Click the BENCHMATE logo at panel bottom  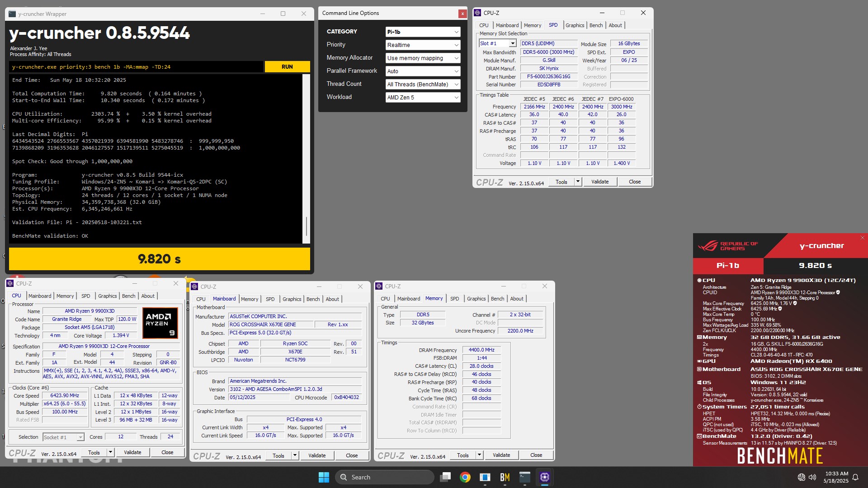coord(780,455)
